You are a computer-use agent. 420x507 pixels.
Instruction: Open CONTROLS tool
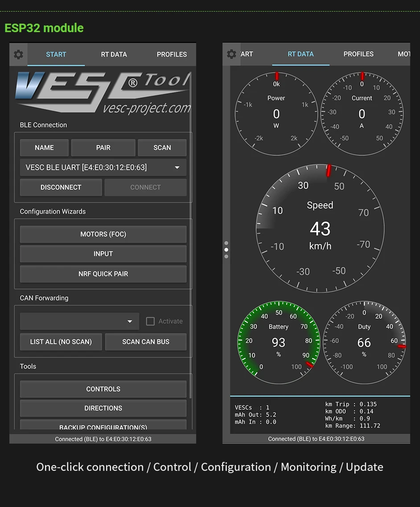coord(103,389)
